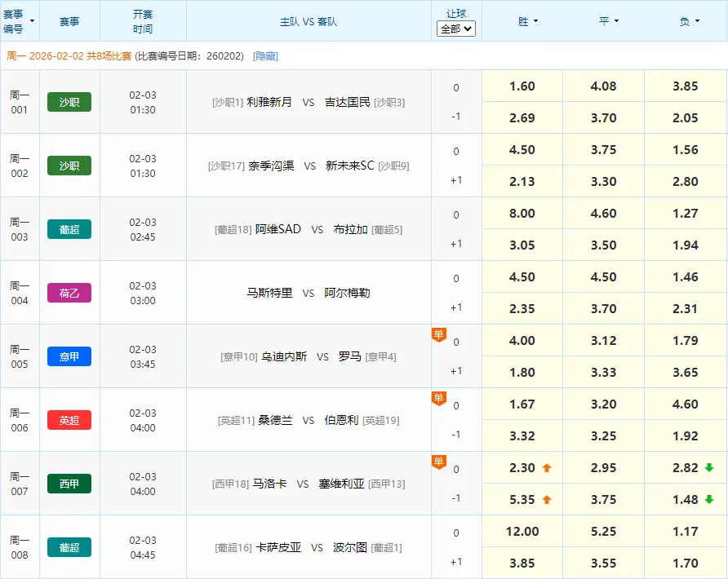
Task: Click the 意甲 badge on the 乌迪内斯 row
Action: pos(69,356)
